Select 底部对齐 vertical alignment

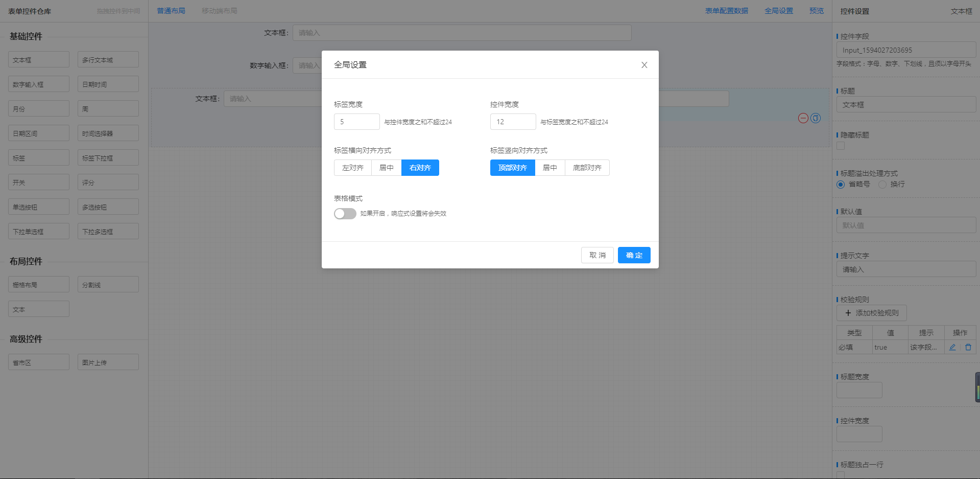(x=587, y=168)
